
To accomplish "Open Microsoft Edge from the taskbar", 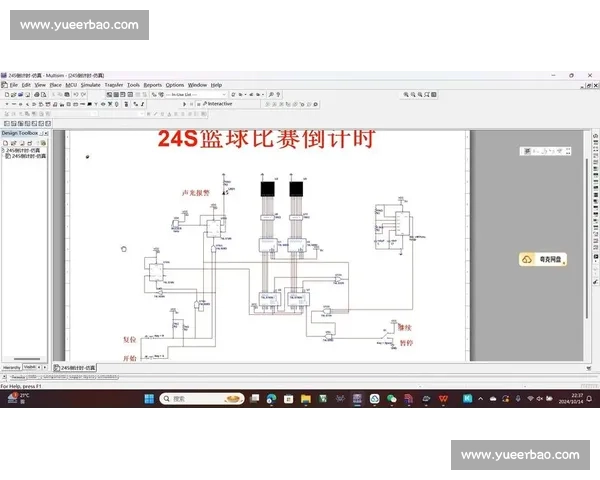I will (x=271, y=399).
